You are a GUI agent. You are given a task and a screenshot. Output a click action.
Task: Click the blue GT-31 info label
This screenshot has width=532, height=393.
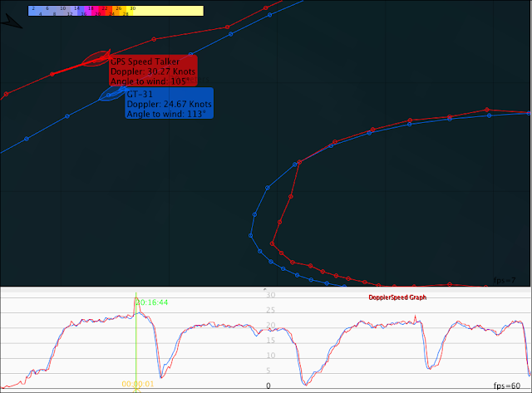(x=170, y=103)
